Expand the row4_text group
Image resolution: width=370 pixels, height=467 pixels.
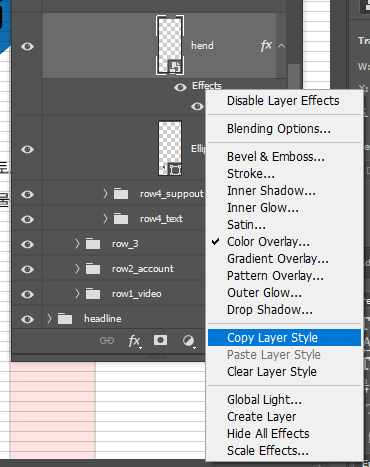[x=105, y=218]
